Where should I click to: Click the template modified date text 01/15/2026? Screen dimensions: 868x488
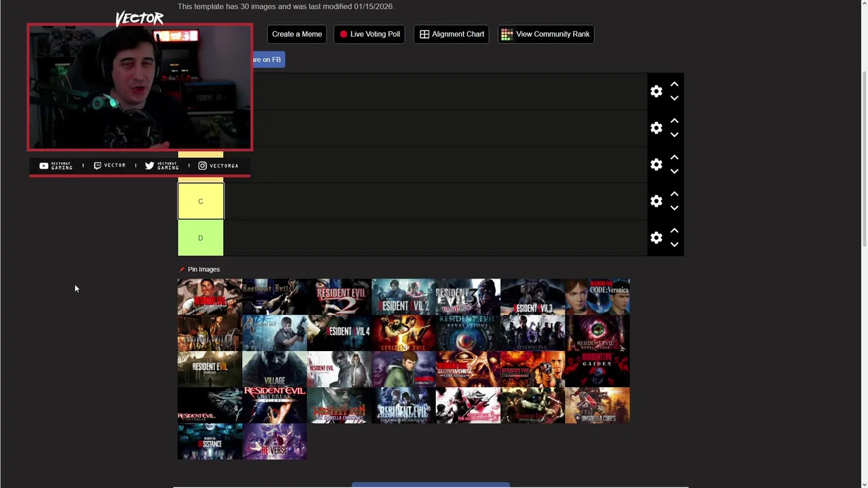pyautogui.click(x=373, y=6)
